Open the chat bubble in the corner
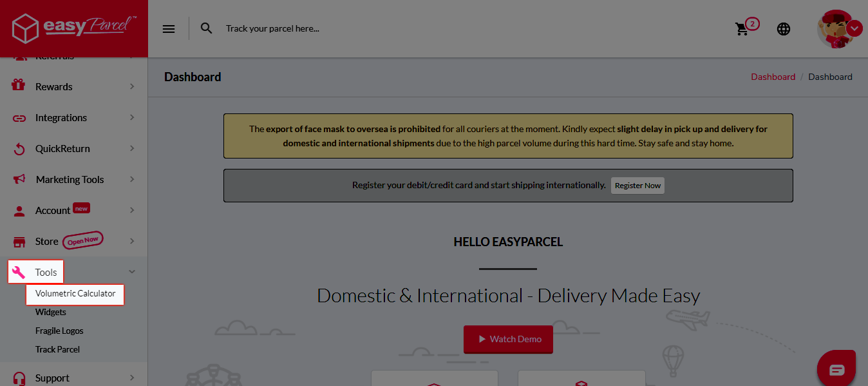The width and height of the screenshot is (868, 386). pos(836,368)
